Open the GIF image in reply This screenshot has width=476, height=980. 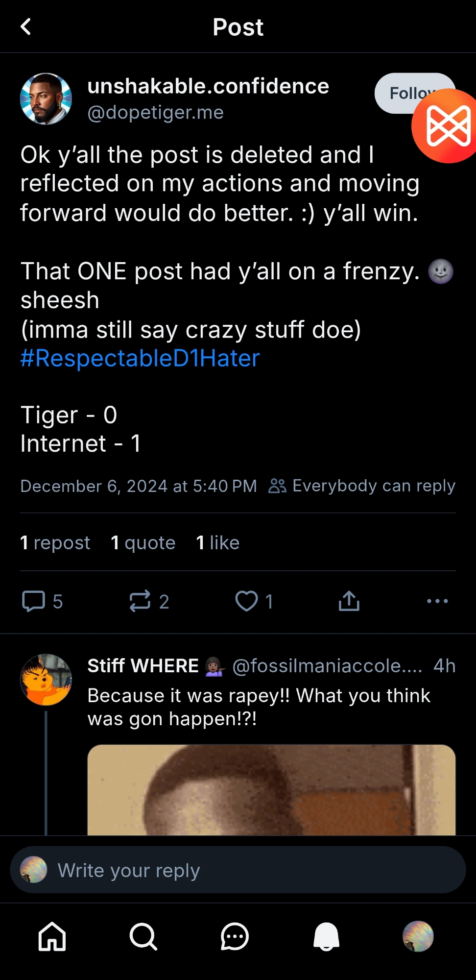click(271, 790)
